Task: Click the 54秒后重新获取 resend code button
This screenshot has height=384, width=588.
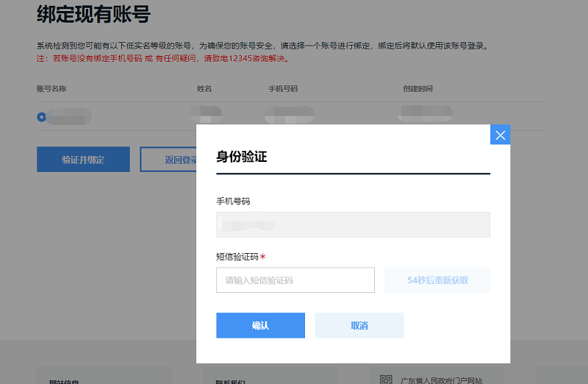Action: click(437, 280)
